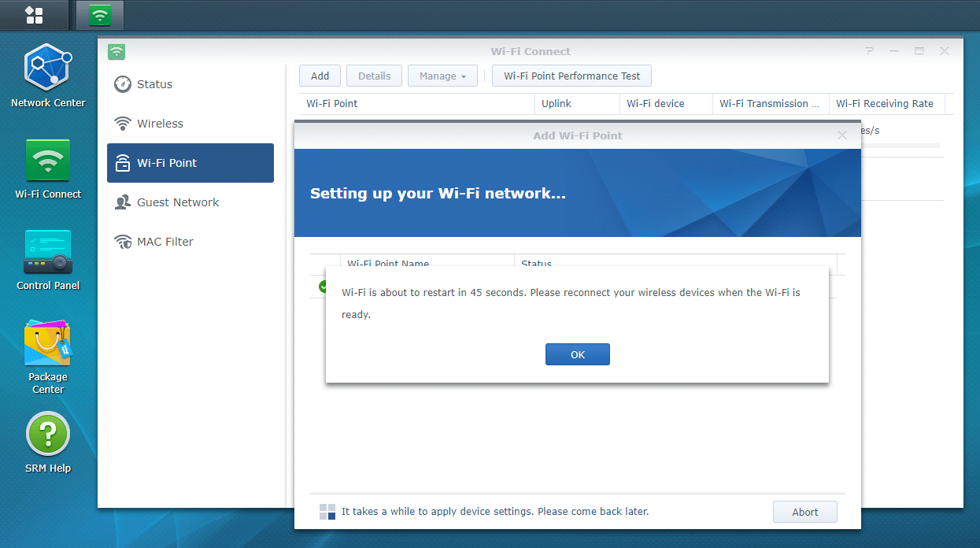Expand the Manage dropdown
This screenshot has width=980, height=548.
[x=442, y=76]
